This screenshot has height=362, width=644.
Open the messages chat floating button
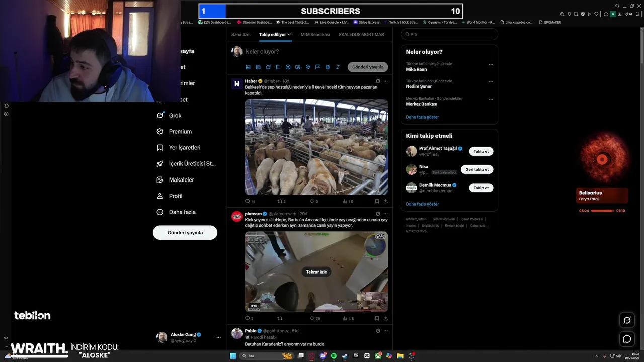click(627, 339)
